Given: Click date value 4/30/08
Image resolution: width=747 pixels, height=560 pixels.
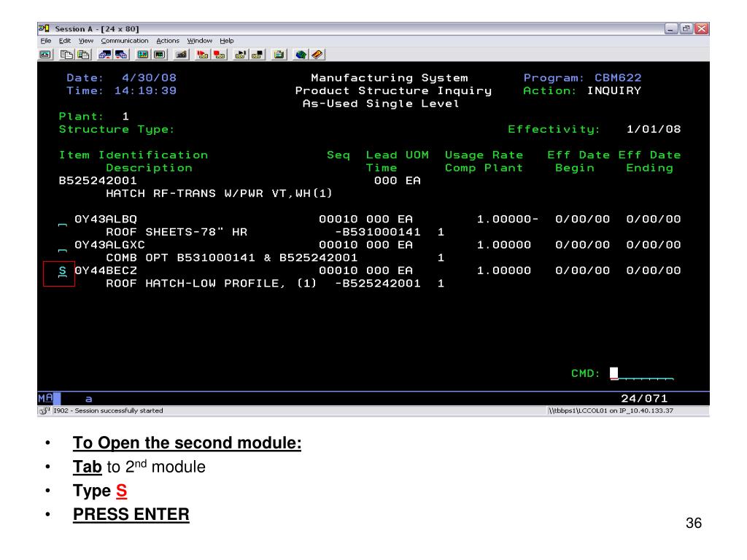Looking at the screenshot, I should tap(149, 77).
